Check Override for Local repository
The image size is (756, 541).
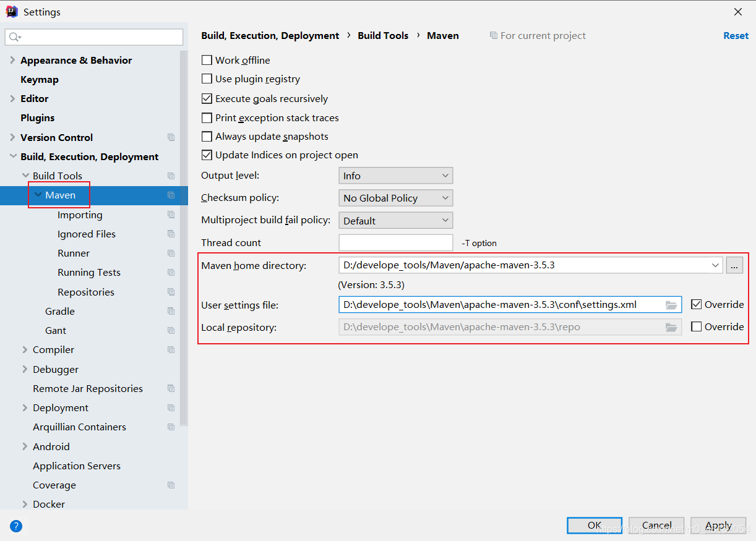[x=697, y=326]
